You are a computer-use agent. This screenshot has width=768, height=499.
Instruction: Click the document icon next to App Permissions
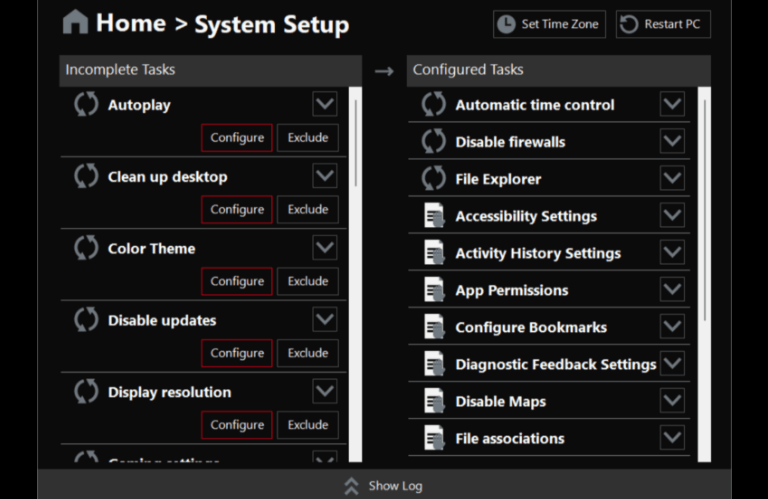click(433, 290)
